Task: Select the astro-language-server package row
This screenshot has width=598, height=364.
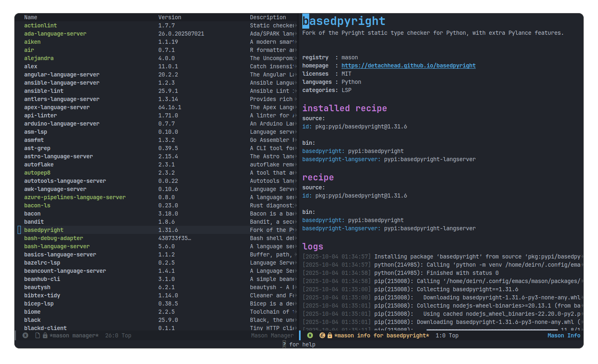Action: coord(157,156)
